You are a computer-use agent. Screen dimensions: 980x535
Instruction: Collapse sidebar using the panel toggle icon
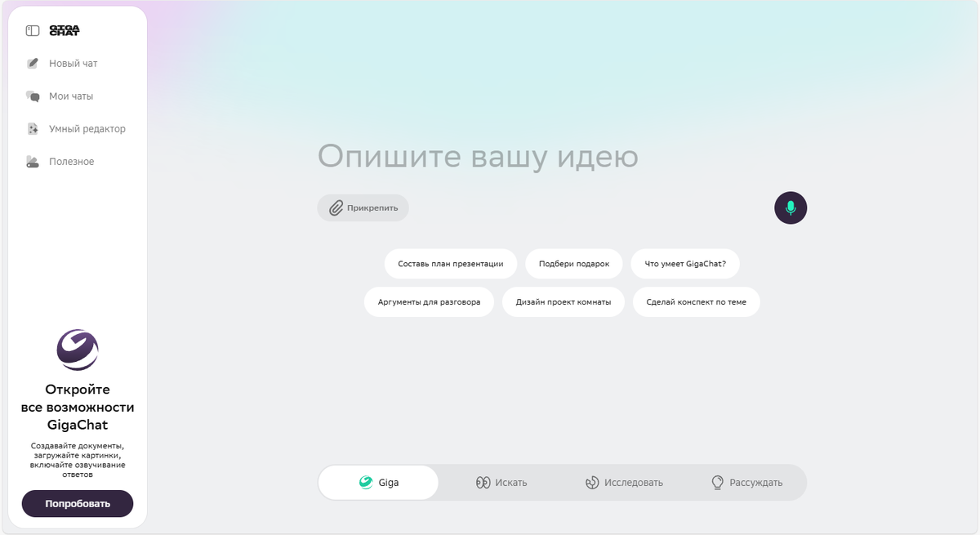pos(33,31)
